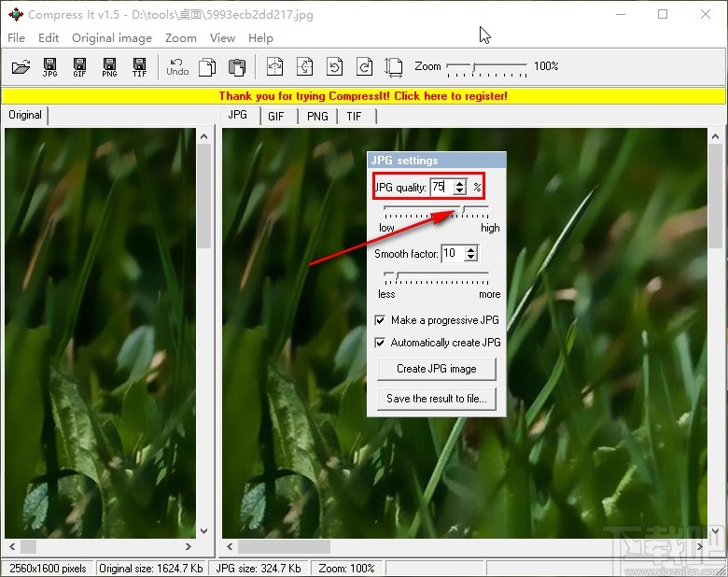Select the Original tab
The width and height of the screenshot is (728, 577).
pyautogui.click(x=25, y=115)
